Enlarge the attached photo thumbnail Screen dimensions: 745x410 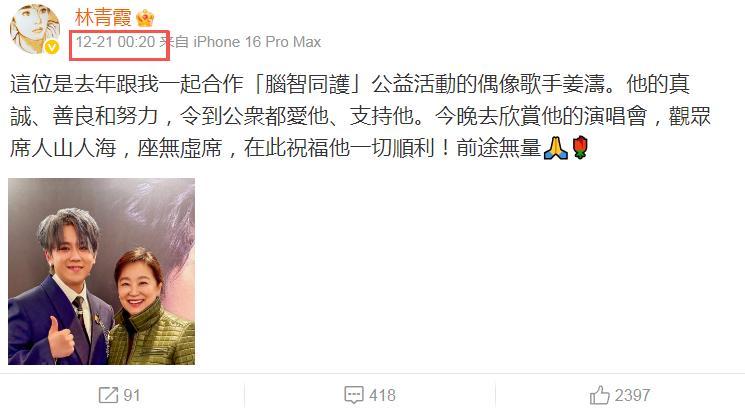101,271
